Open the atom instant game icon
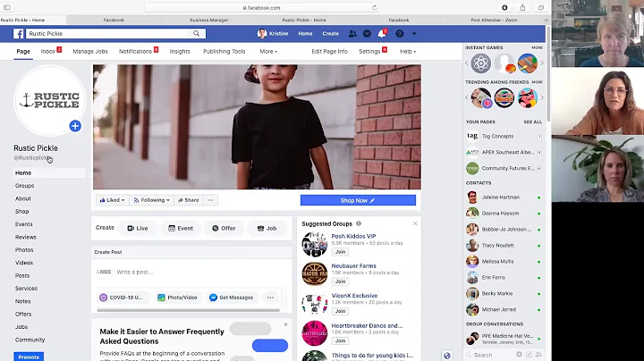This screenshot has width=644, height=361. [x=481, y=63]
